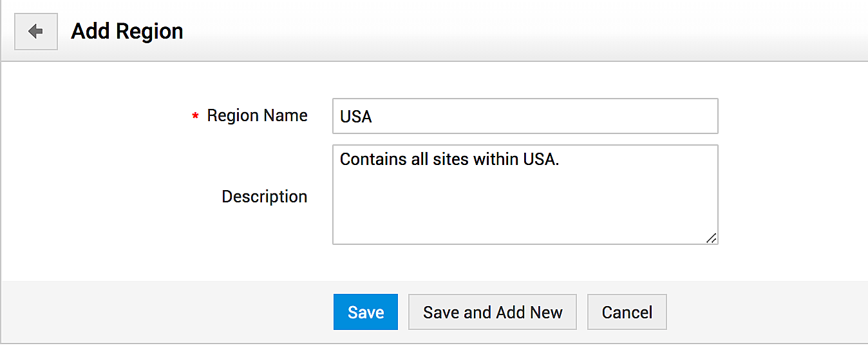Cancel adding the region
The image size is (868, 348).
[x=627, y=313]
